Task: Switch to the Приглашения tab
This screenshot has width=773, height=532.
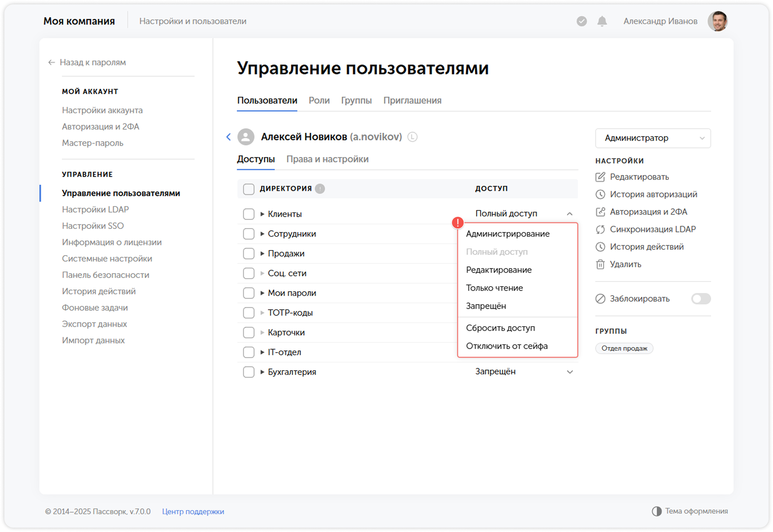Action: [x=412, y=100]
